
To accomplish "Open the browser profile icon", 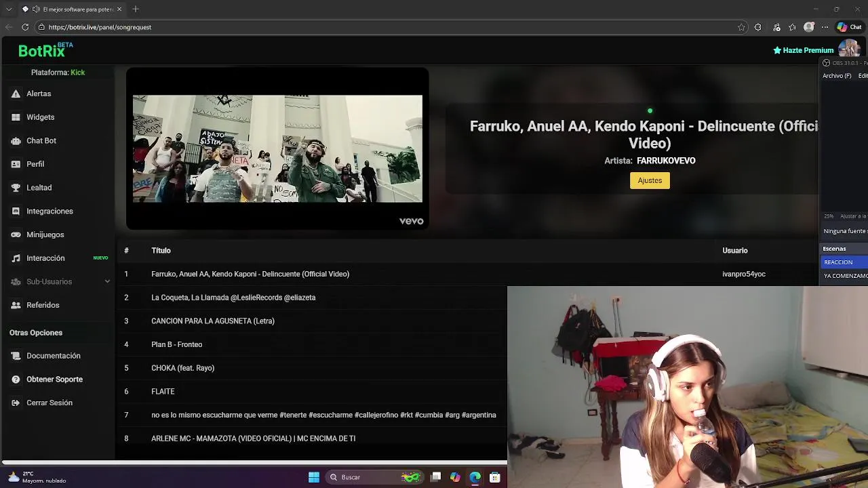I will [808, 27].
